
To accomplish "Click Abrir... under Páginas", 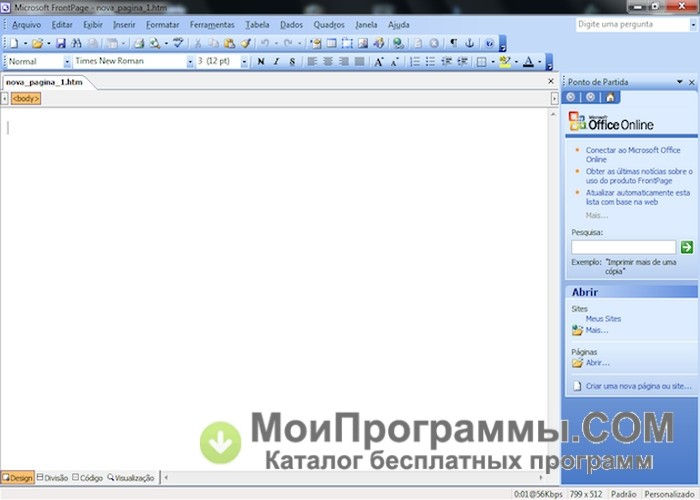I will click(597, 363).
